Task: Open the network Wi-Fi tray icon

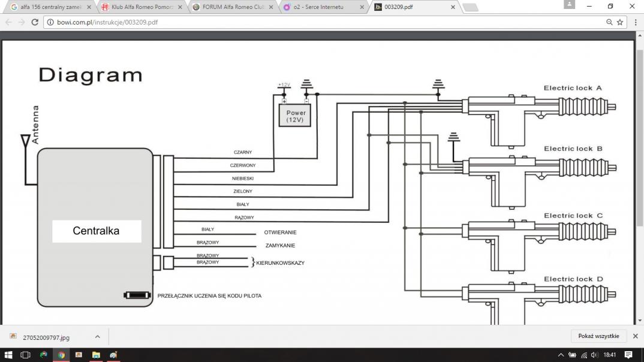Action: tap(583, 355)
